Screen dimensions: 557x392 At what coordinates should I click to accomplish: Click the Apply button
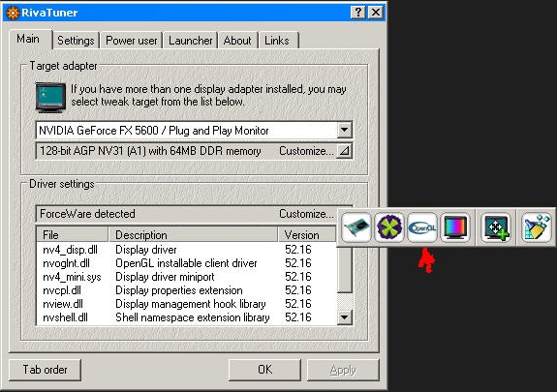[x=343, y=370]
